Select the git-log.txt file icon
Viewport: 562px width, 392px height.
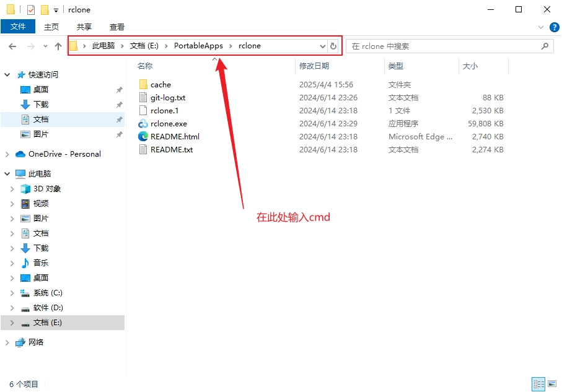click(143, 97)
